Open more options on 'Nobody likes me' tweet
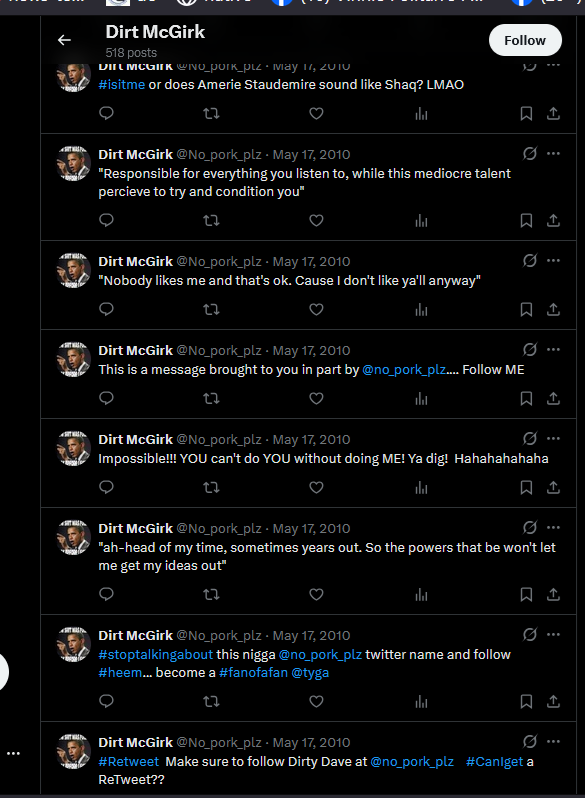585x798 pixels. click(553, 261)
